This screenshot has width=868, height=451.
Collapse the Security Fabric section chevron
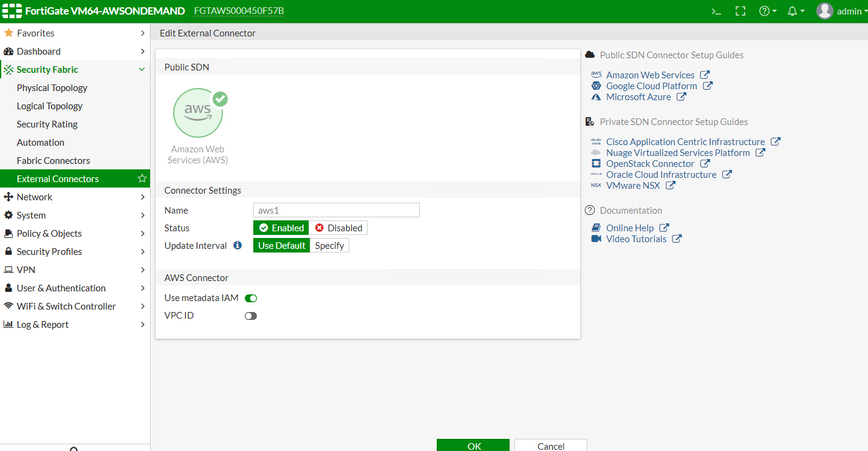(142, 69)
